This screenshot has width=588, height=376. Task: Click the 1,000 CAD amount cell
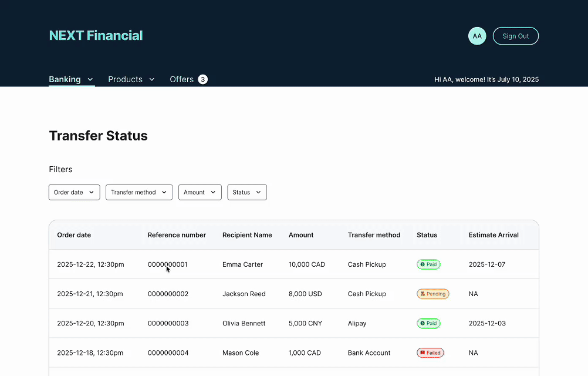click(x=305, y=353)
